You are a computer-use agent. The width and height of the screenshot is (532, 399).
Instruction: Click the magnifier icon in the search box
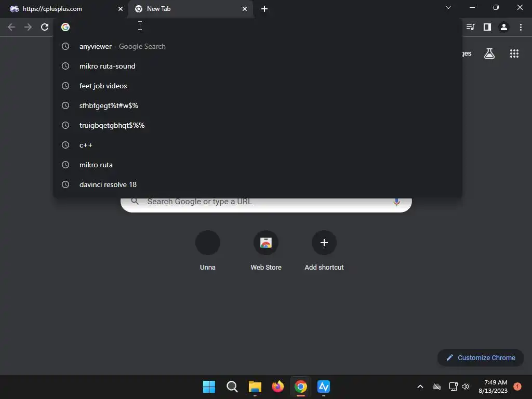(135, 201)
